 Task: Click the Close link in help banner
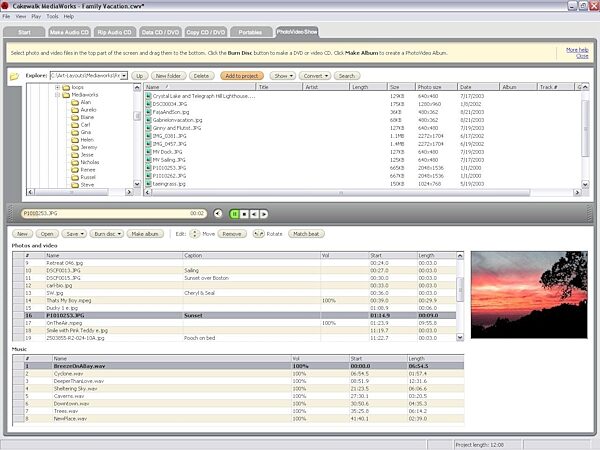click(582, 56)
